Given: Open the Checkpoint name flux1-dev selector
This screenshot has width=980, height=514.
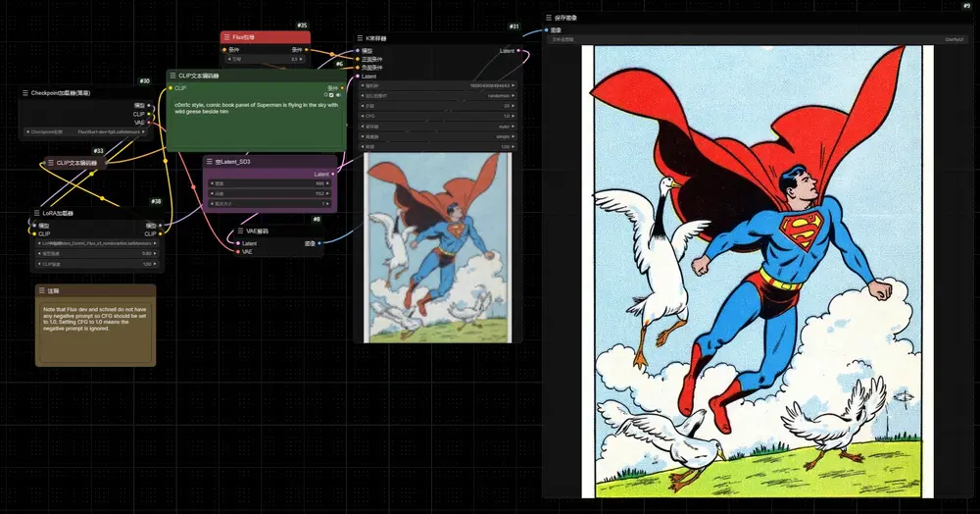Looking at the screenshot, I should pos(85,132).
